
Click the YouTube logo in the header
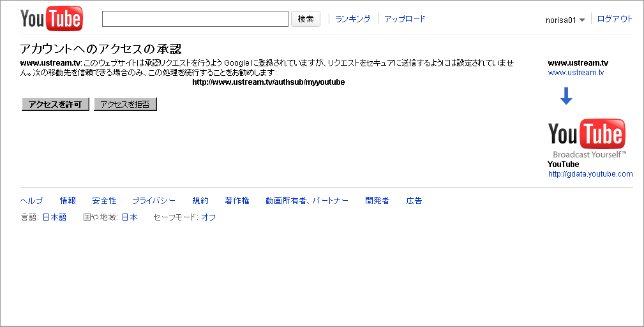click(x=51, y=18)
